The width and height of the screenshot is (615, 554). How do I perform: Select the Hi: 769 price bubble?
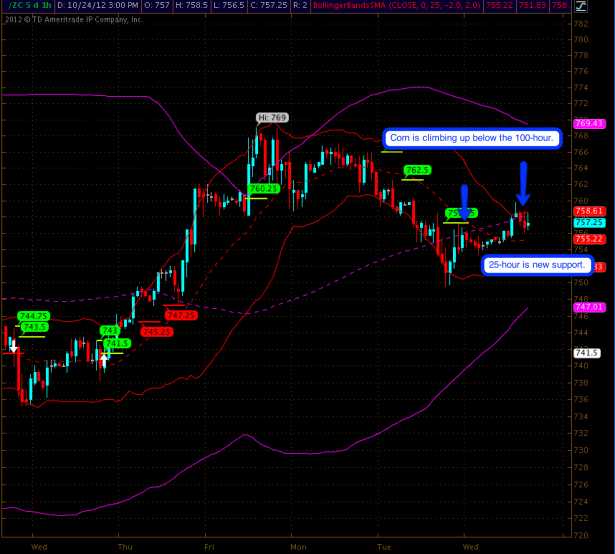tap(272, 118)
